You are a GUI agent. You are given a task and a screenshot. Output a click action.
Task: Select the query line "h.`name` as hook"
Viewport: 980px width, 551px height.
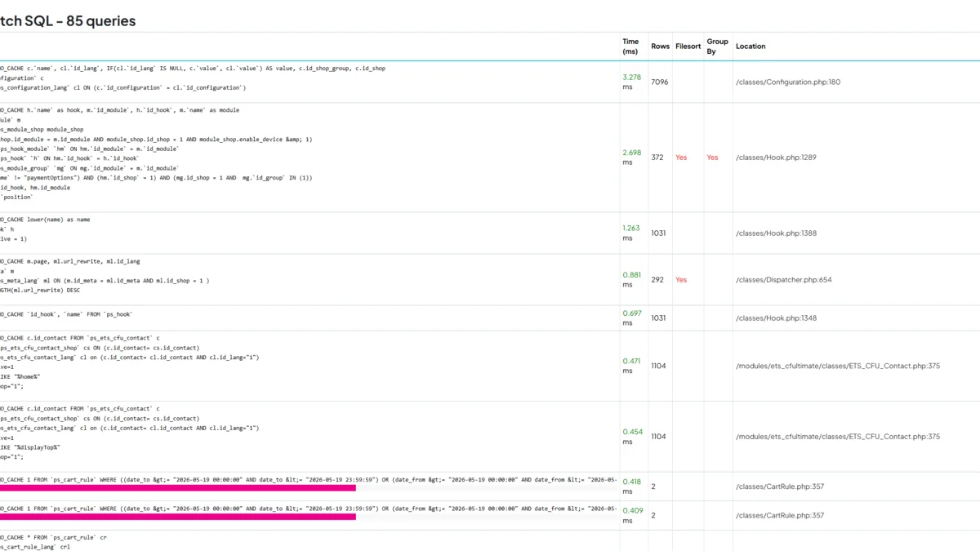[120, 110]
